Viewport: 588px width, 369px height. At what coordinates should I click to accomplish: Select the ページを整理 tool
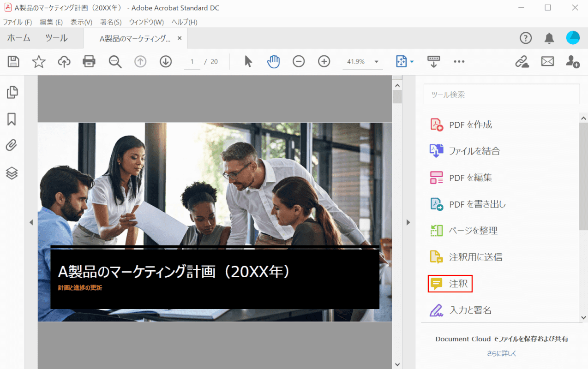click(x=464, y=231)
